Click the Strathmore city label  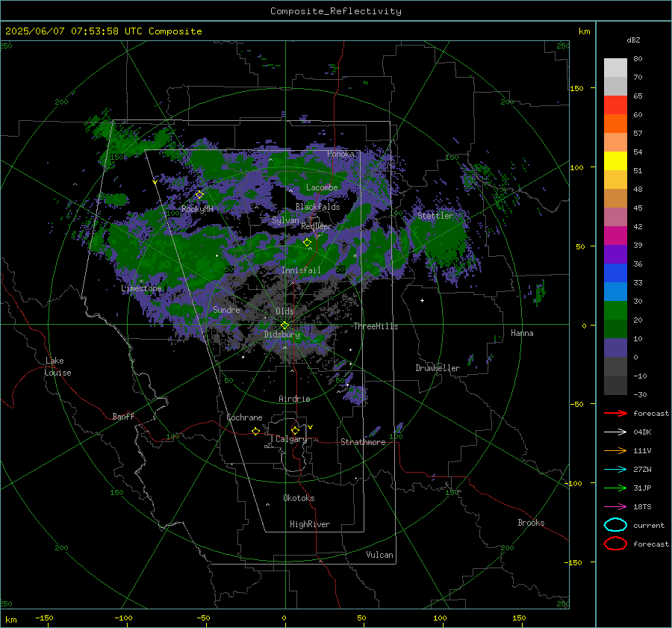[363, 442]
